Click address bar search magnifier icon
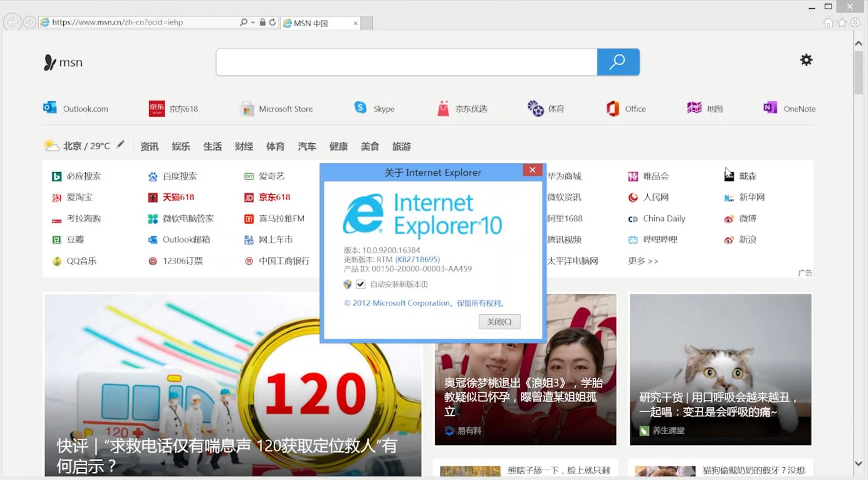868x480 pixels. [x=243, y=22]
